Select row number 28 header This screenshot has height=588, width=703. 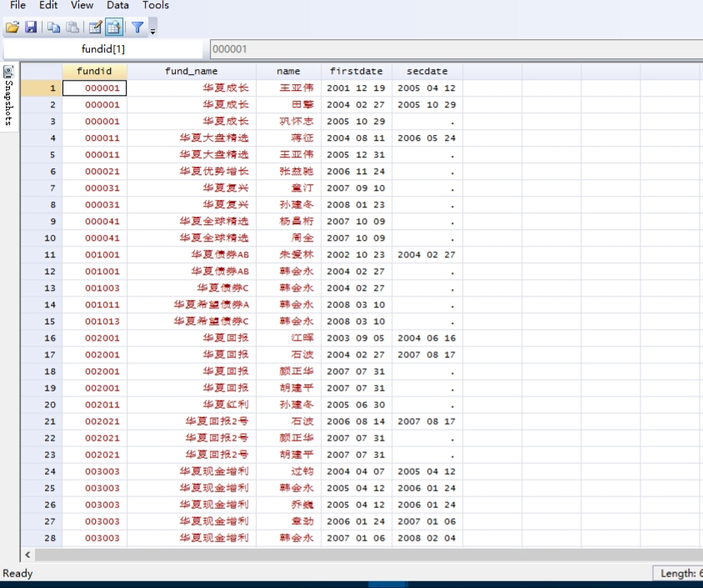click(x=42, y=538)
